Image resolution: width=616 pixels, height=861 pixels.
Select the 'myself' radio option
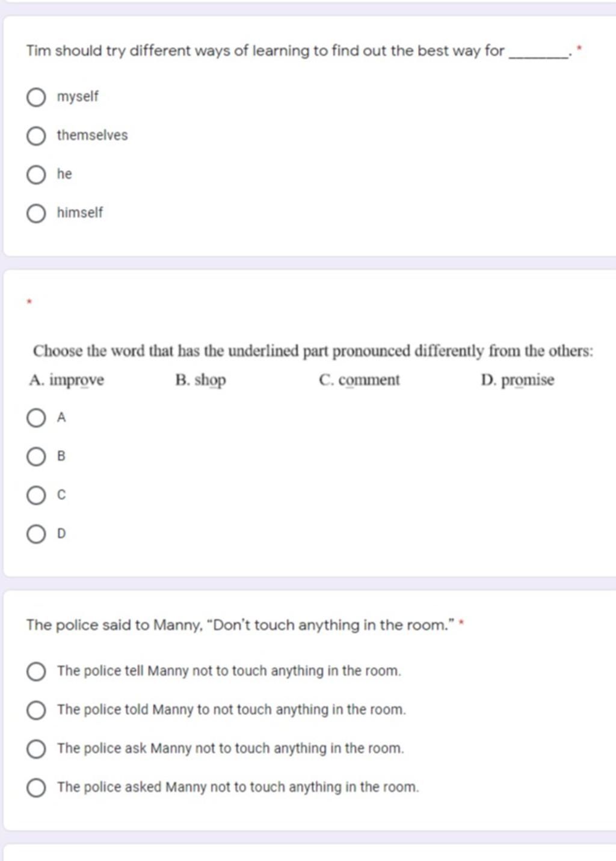tap(36, 97)
